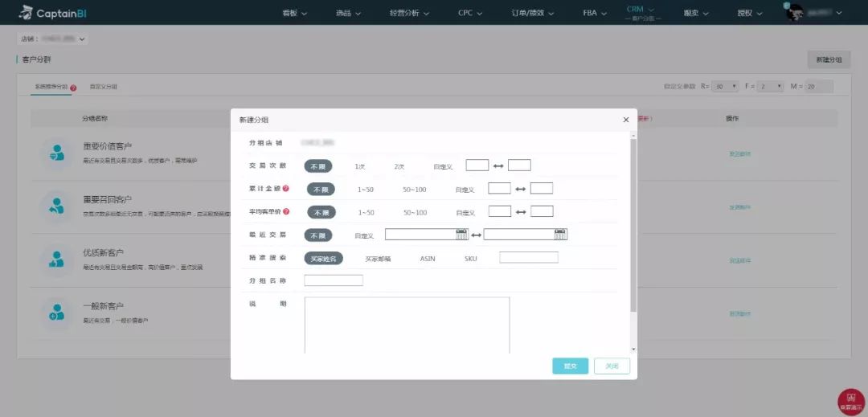Click the 重要召回客户 group icon
Image resolution: width=868 pixels, height=417 pixels.
click(56, 206)
